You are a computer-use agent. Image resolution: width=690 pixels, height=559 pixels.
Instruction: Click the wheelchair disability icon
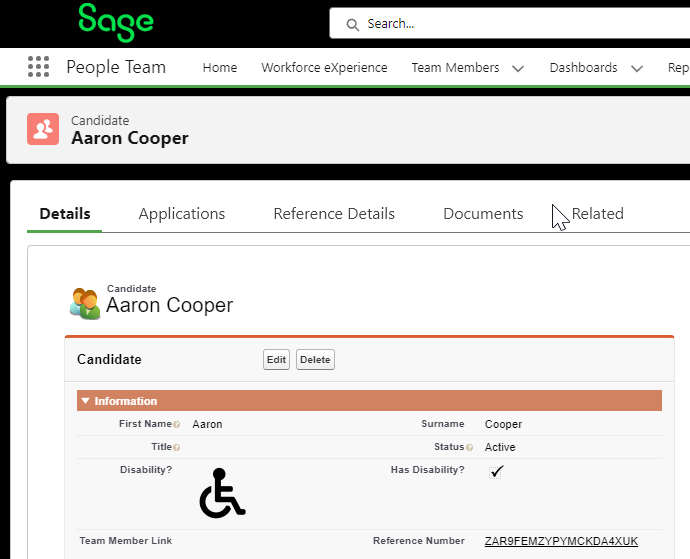(x=222, y=493)
